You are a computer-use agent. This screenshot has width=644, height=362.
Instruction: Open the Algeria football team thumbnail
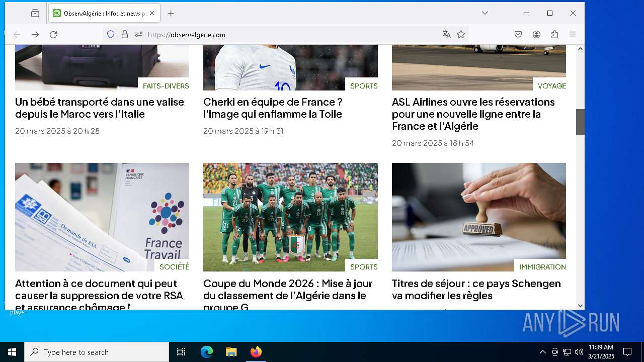pos(290,217)
